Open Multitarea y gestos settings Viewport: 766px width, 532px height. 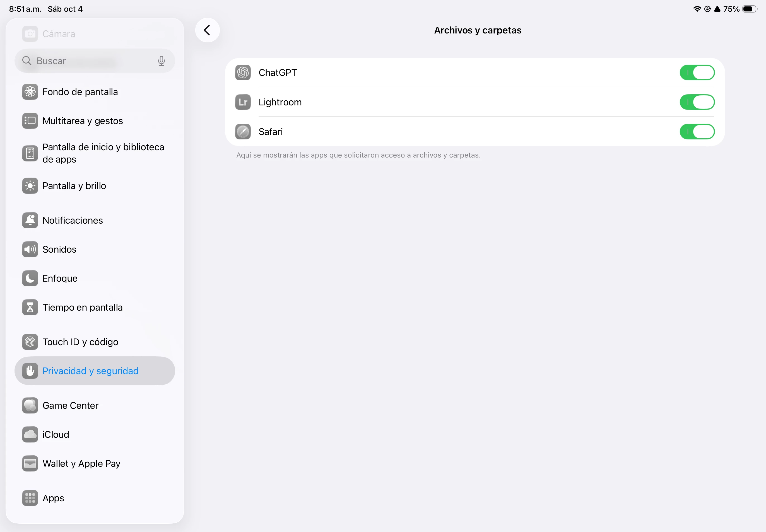coord(83,121)
